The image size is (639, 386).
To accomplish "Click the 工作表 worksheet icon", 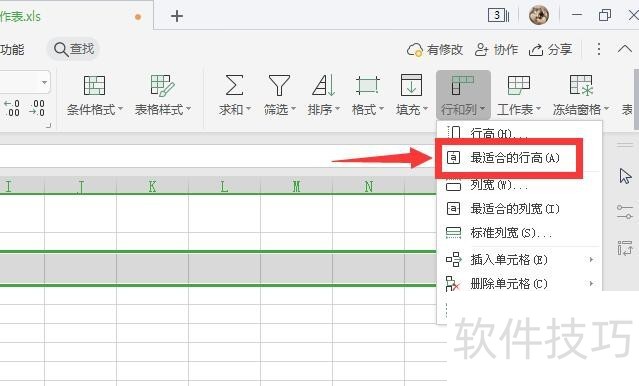I will (x=519, y=85).
